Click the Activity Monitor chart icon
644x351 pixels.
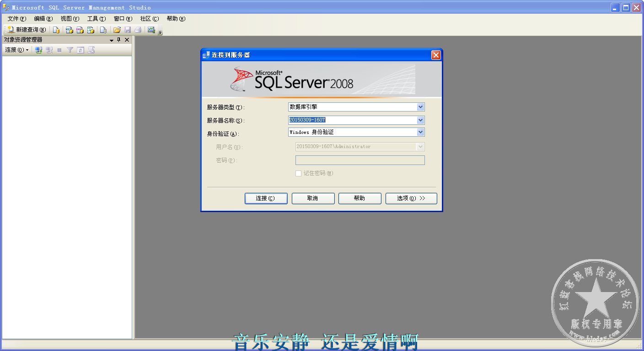pos(151,30)
